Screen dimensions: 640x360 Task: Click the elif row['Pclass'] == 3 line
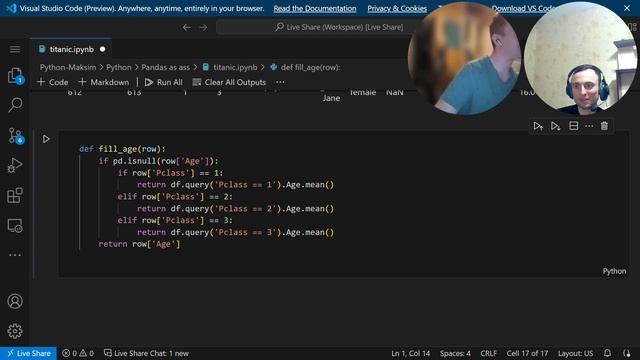coord(175,220)
